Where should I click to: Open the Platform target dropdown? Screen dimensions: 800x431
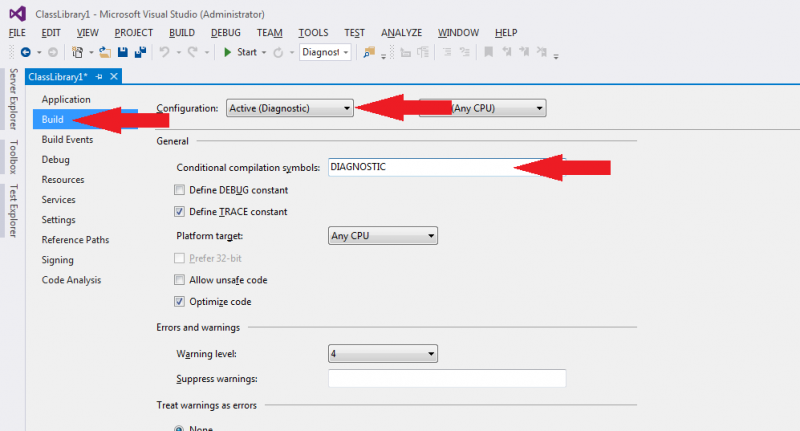383,236
